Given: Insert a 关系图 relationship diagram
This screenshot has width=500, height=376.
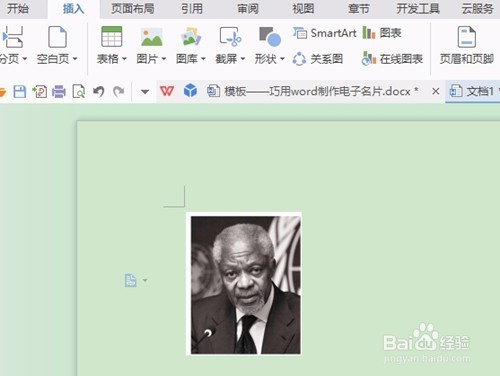Looking at the screenshot, I should (x=318, y=59).
